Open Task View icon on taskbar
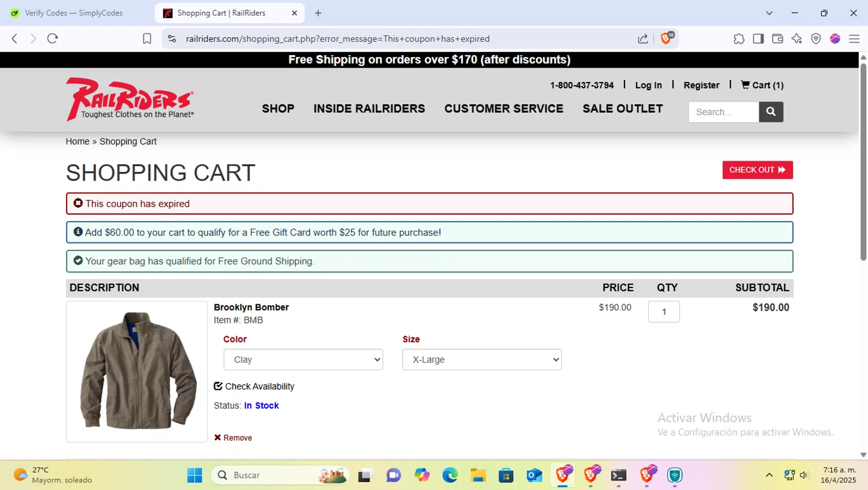Screen dimensions: 868x490 365,475
